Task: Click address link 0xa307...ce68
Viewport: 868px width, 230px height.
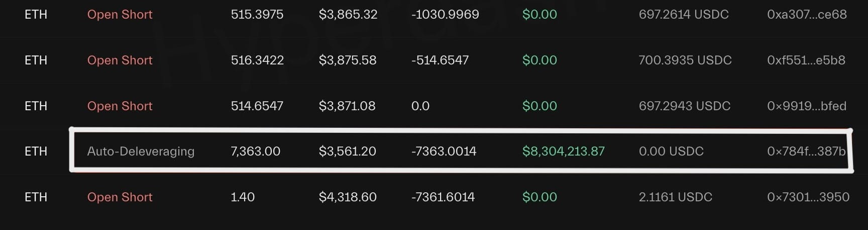Action: pyautogui.click(x=807, y=15)
